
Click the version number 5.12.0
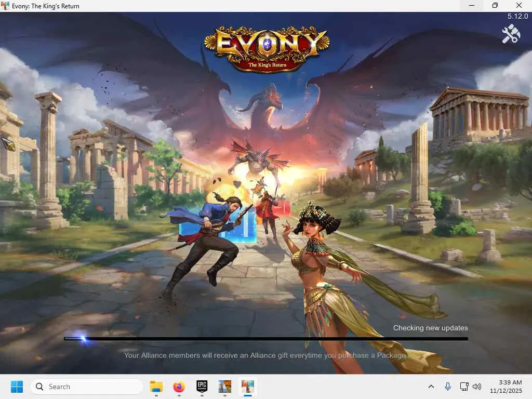[x=518, y=16]
